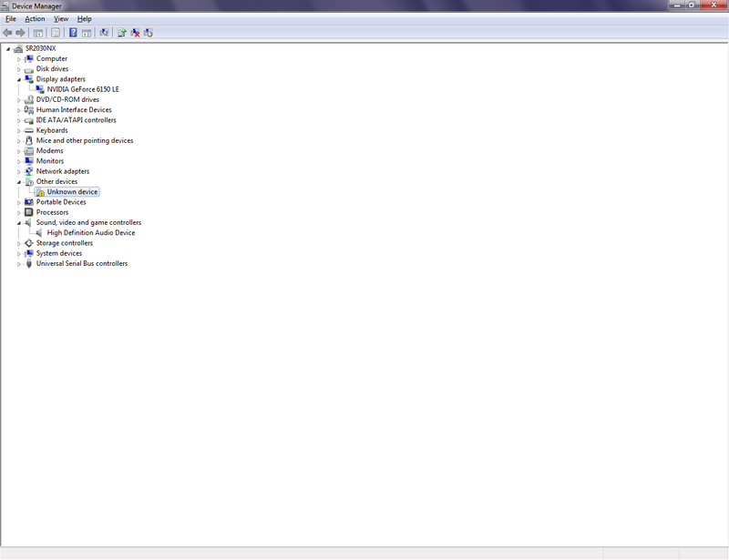Collapse the SR2030NX root node
Viewport: 729px width, 560px height.
[x=8, y=49]
